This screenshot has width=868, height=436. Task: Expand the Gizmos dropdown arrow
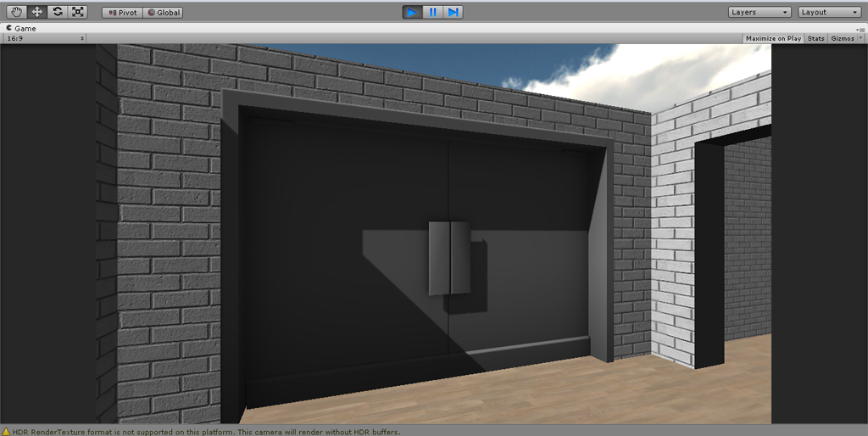coord(861,38)
